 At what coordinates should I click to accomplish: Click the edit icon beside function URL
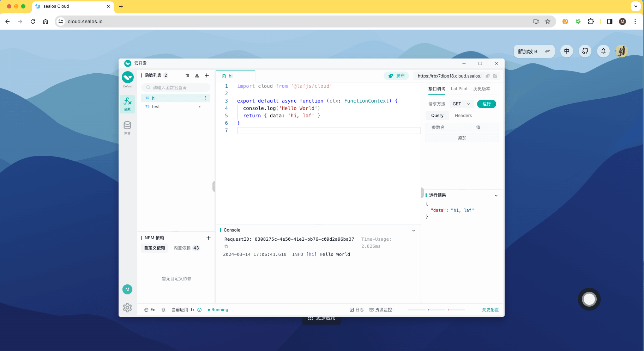click(495, 76)
